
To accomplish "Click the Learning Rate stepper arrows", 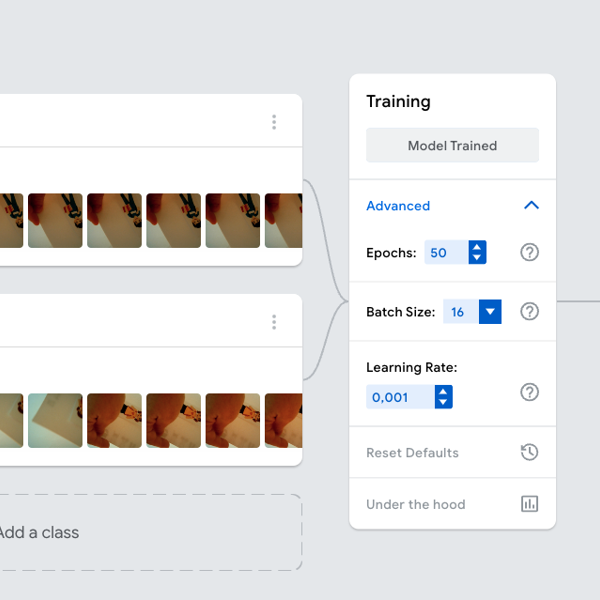I will point(443,397).
